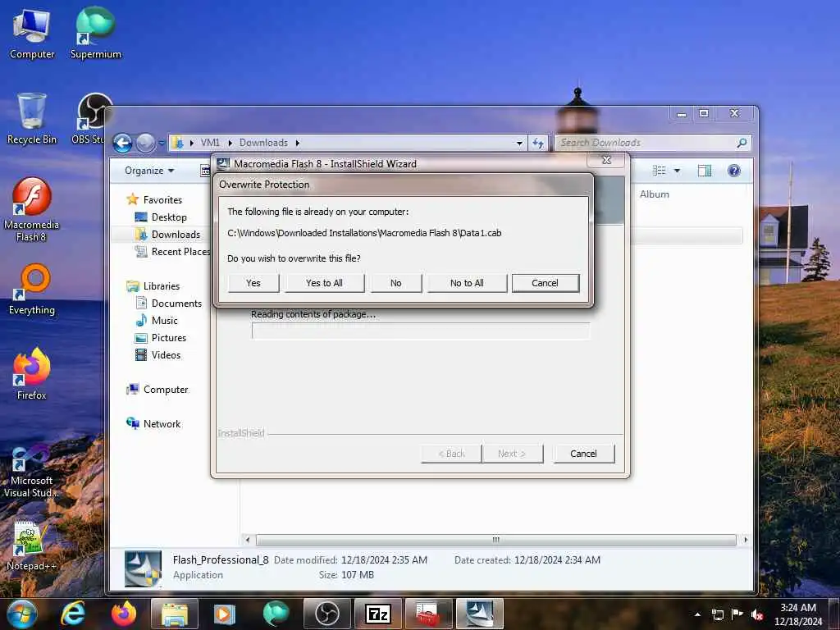This screenshot has height=630, width=840.
Task: Click Explorer back navigation arrow
Action: click(x=123, y=143)
